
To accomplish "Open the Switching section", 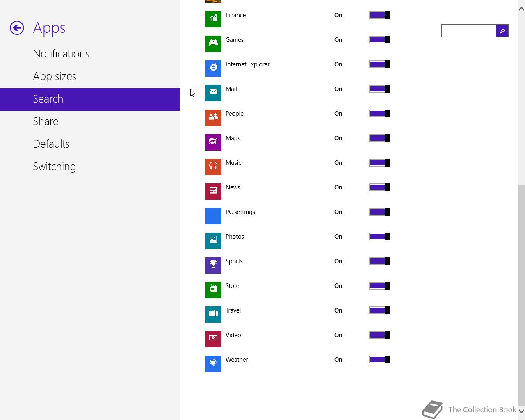I will click(x=90, y=167).
